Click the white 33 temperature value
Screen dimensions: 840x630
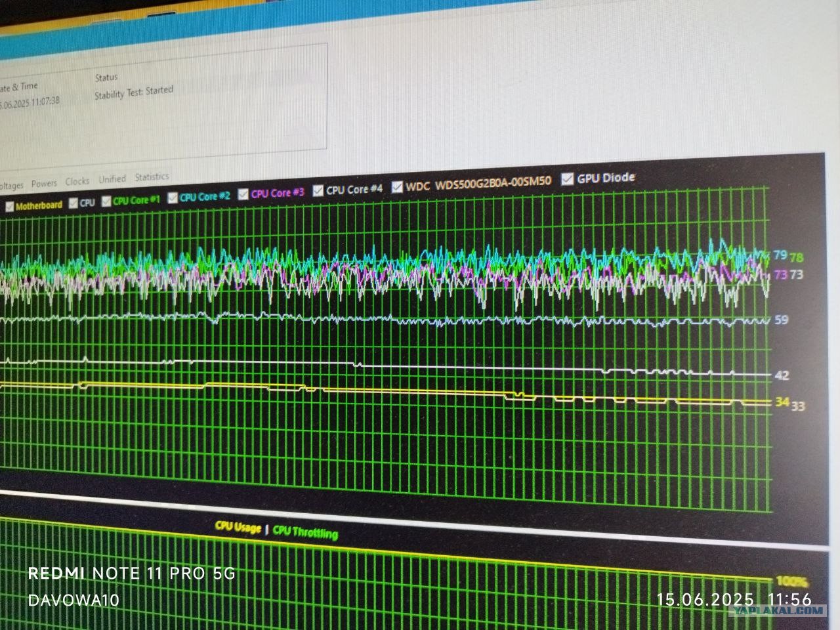[x=797, y=406]
